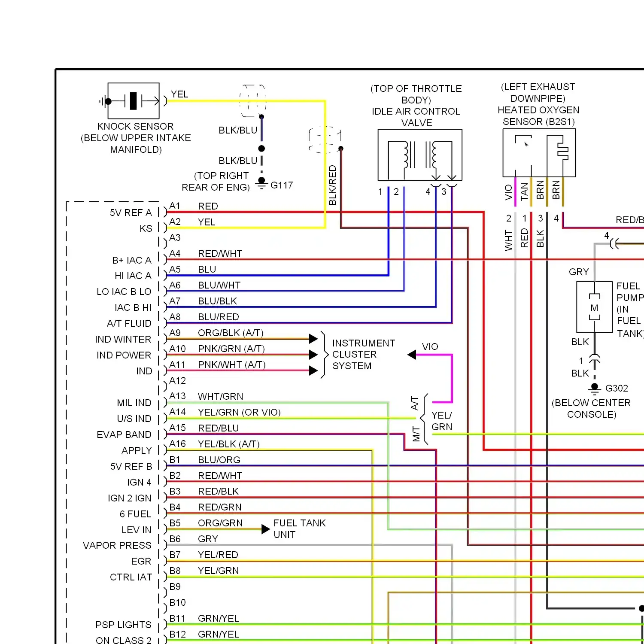Select the PNK/WHT (A/T) wire label
The height and width of the screenshot is (644, 644).
pyautogui.click(x=232, y=365)
